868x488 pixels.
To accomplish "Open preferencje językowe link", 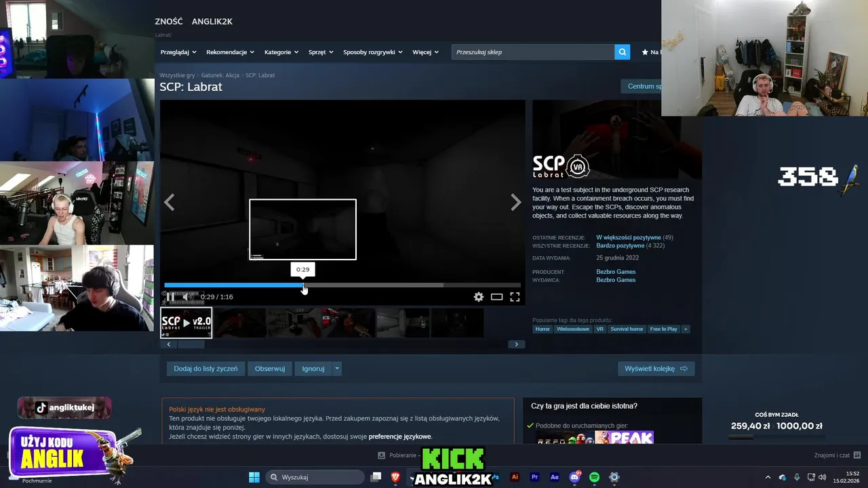I will pos(399,436).
